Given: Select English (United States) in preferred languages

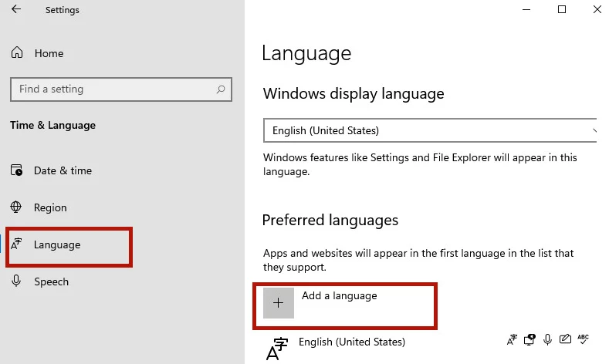Looking at the screenshot, I should tap(352, 342).
